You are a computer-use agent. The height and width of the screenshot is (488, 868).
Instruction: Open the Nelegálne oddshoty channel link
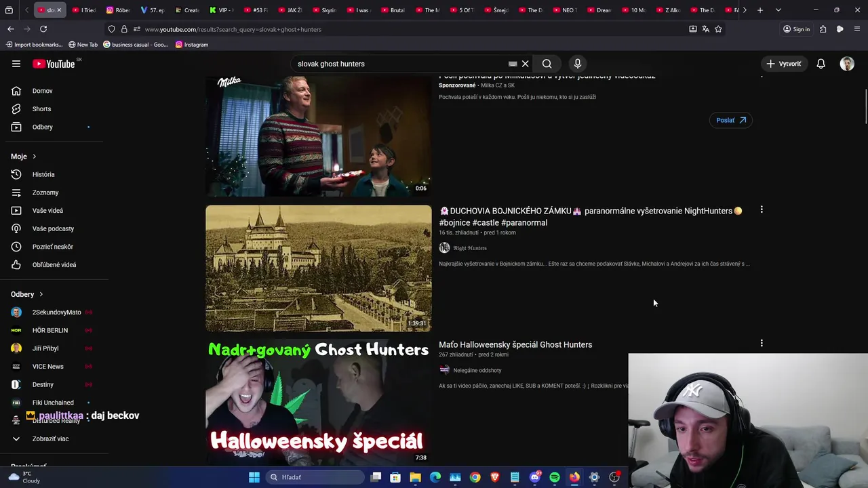pyautogui.click(x=477, y=370)
